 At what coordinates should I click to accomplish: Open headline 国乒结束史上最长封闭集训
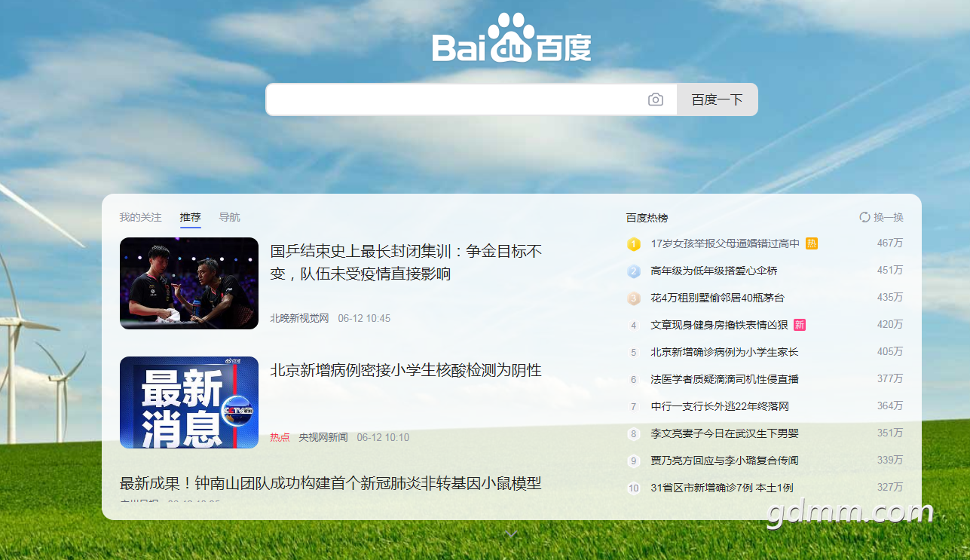point(406,262)
